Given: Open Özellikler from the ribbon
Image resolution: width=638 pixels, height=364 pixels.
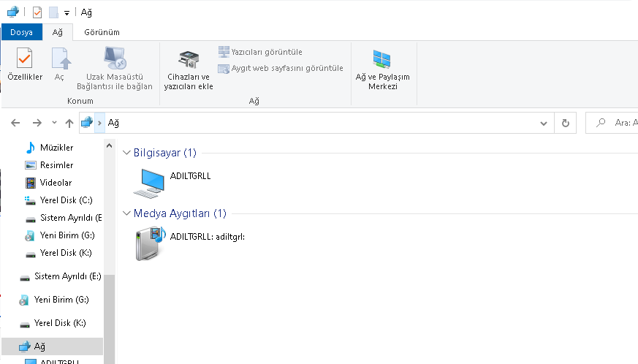Looking at the screenshot, I should [x=24, y=64].
